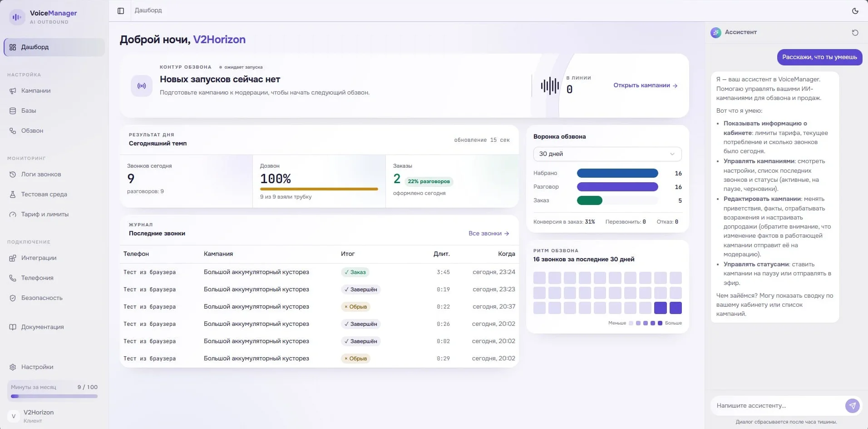868x429 pixels.
Task: Click the Кампании megaphone icon
Action: click(x=13, y=91)
